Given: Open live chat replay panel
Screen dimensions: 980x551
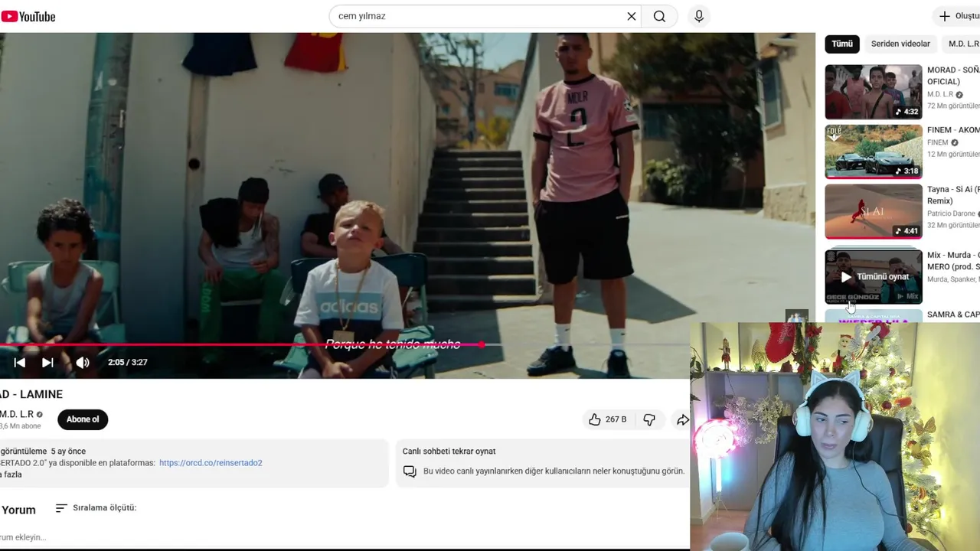Looking at the screenshot, I should [542, 463].
